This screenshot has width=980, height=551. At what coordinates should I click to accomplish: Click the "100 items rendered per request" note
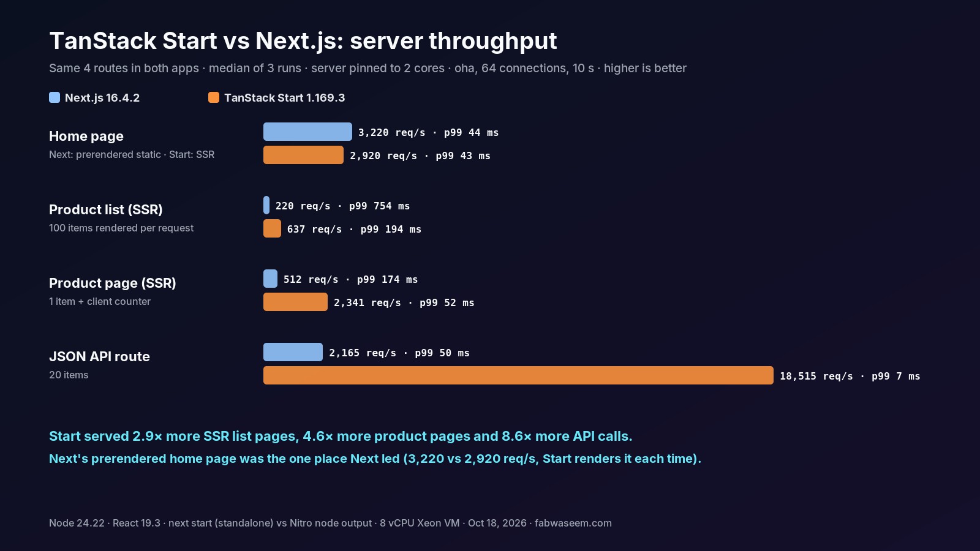click(121, 228)
